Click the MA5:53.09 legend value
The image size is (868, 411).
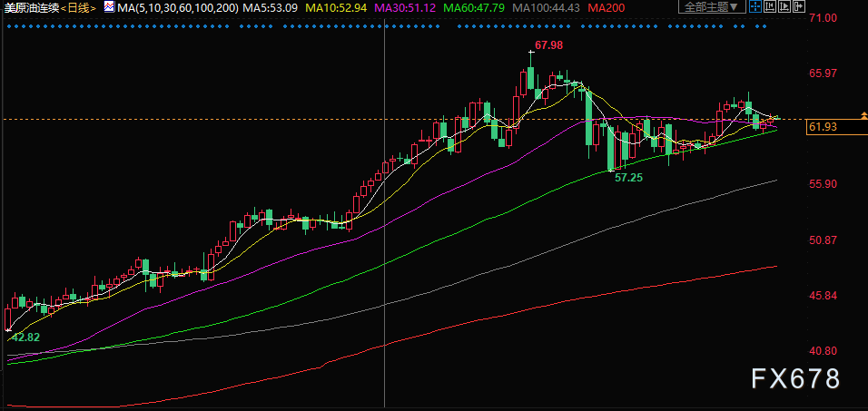[x=271, y=8]
